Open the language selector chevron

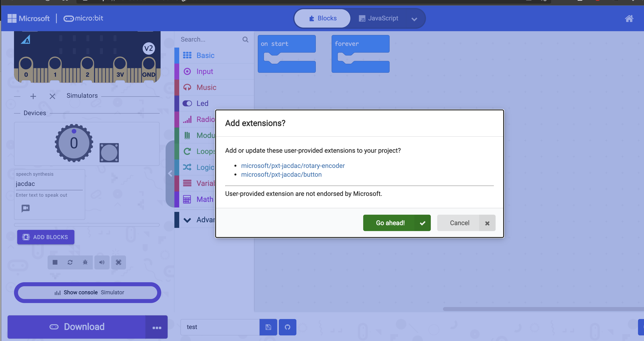click(414, 19)
